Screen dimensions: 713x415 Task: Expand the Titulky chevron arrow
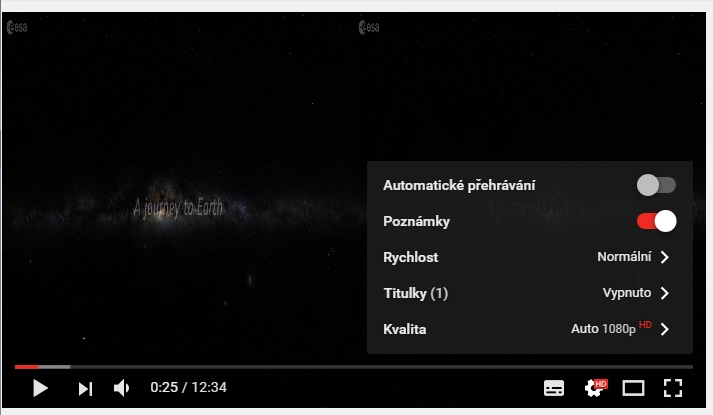(665, 293)
